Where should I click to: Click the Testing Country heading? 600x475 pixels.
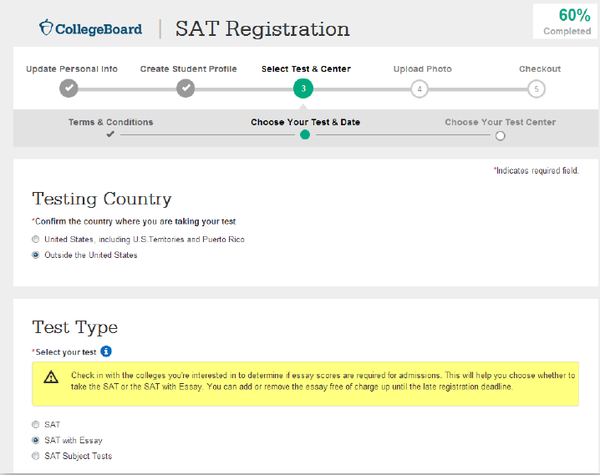[x=102, y=199]
